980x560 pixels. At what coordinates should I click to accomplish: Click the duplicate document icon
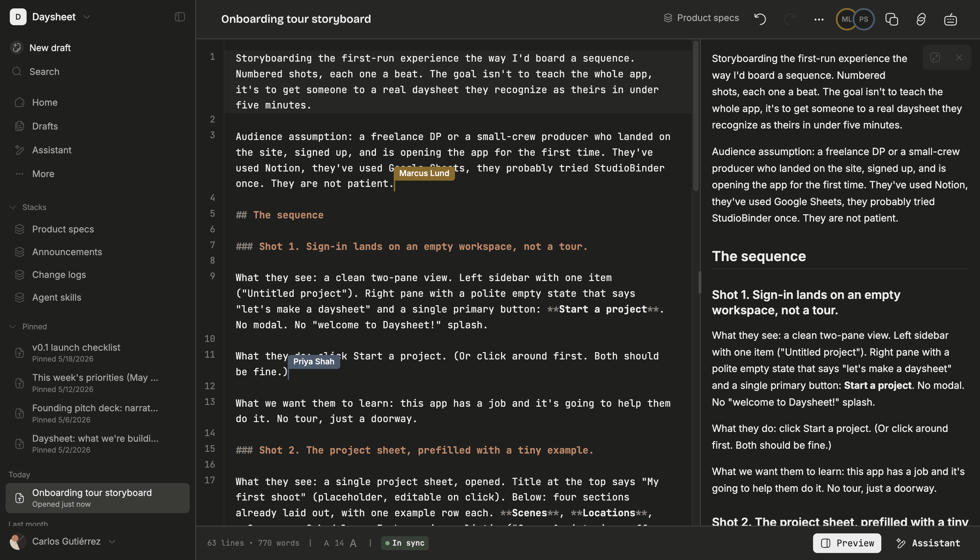coord(891,19)
